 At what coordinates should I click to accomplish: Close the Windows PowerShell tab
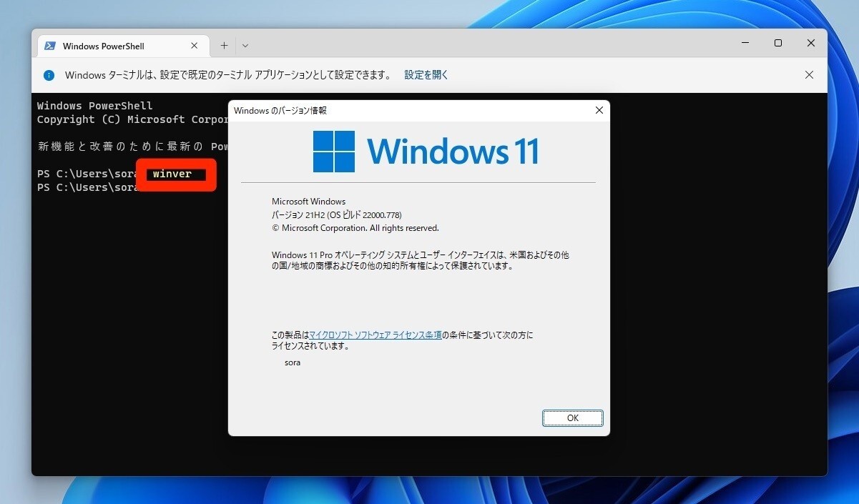click(x=194, y=46)
